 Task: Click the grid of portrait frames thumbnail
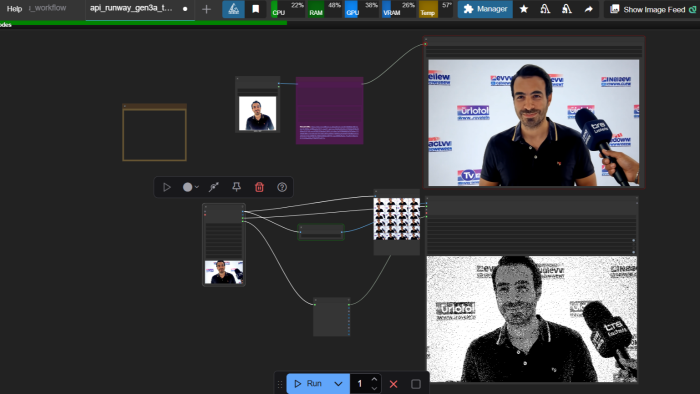coord(397,219)
